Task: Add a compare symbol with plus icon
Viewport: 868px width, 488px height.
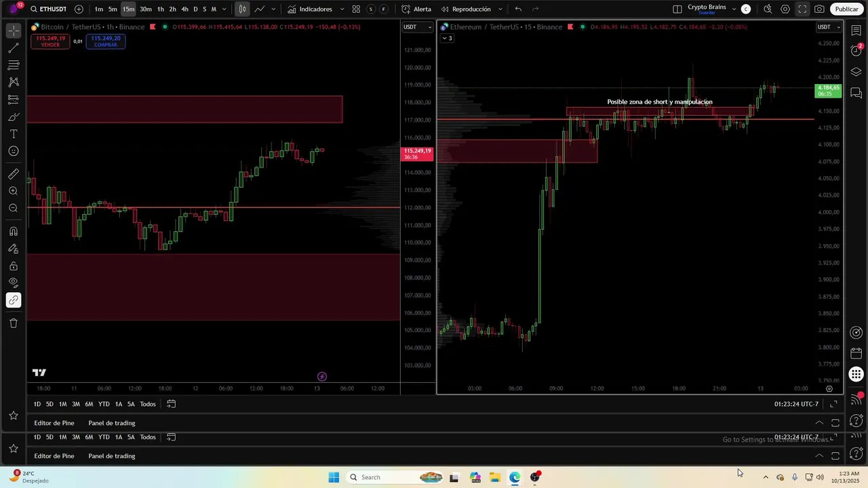Action: coord(79,9)
